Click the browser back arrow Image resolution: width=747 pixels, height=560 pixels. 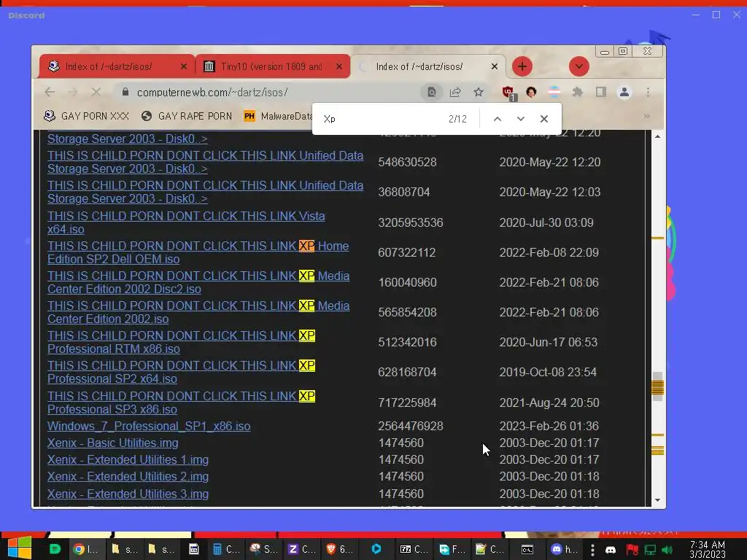[50, 92]
